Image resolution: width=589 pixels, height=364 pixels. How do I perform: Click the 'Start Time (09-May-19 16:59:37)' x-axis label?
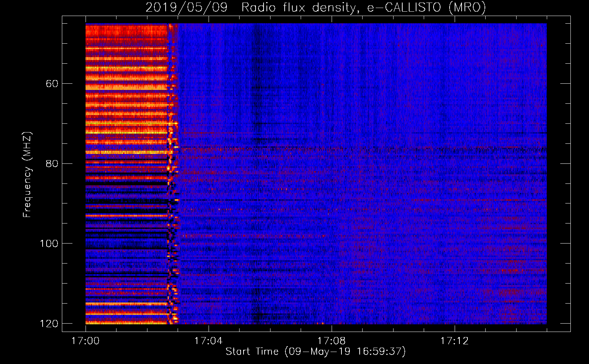coord(316,352)
